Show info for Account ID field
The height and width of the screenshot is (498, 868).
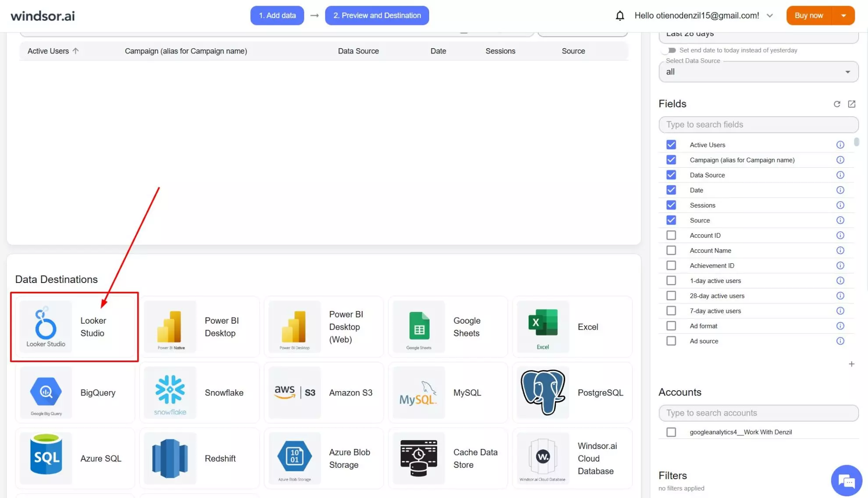840,235
